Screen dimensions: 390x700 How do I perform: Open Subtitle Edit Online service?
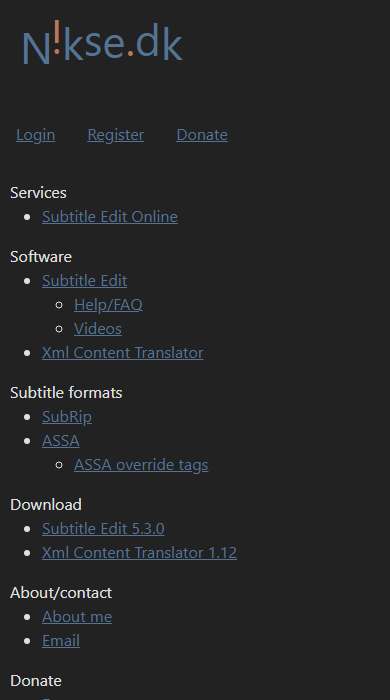(110, 217)
